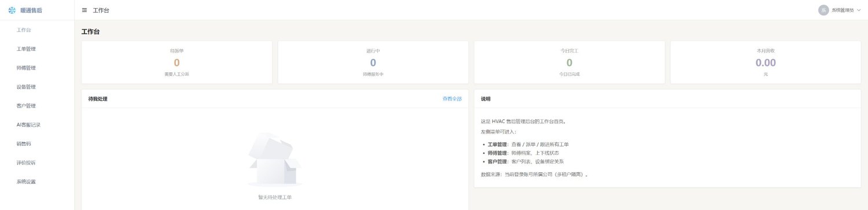Toggle the sidebar collapse hamburger icon
Viewport: 868px width, 210px height.
[84, 10]
